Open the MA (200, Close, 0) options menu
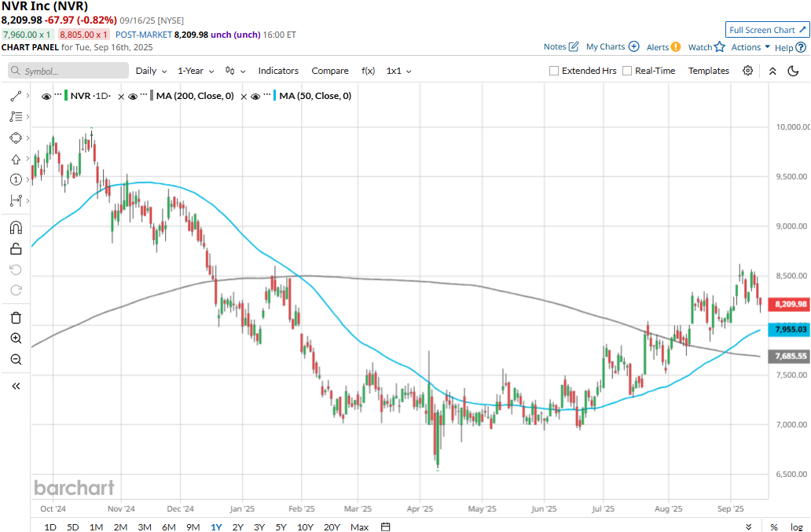The width and height of the screenshot is (811, 532). click(x=145, y=95)
